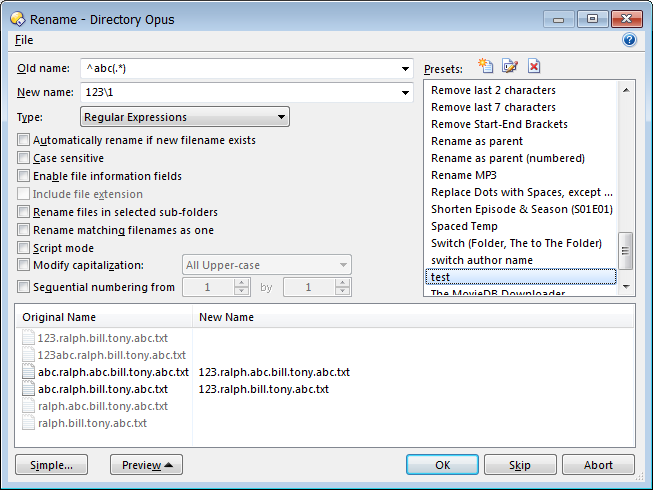The height and width of the screenshot is (490, 653).
Task: Select original file abc.ralph.bill.tony.abc.txt
Action: [103, 389]
